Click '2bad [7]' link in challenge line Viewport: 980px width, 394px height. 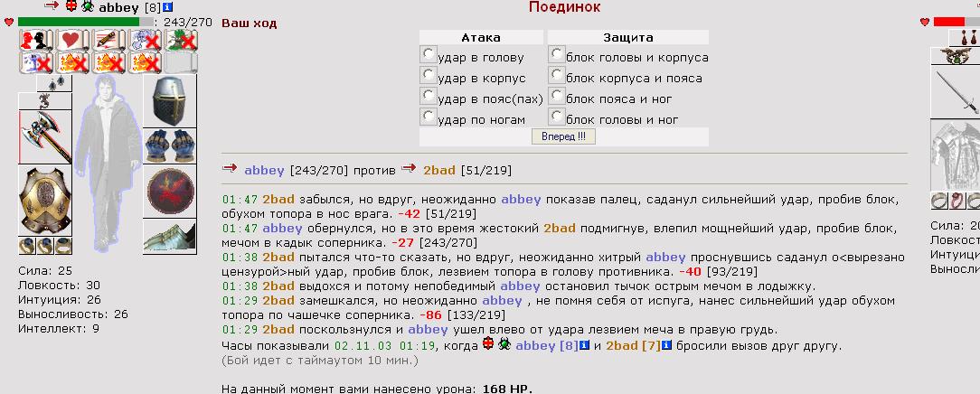point(633,346)
